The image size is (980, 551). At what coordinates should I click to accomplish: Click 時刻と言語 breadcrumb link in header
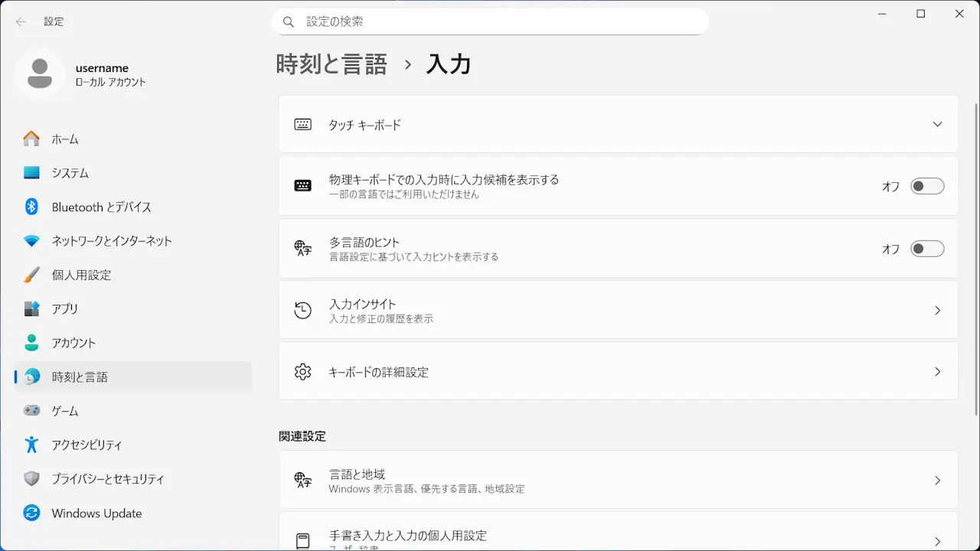tap(332, 64)
